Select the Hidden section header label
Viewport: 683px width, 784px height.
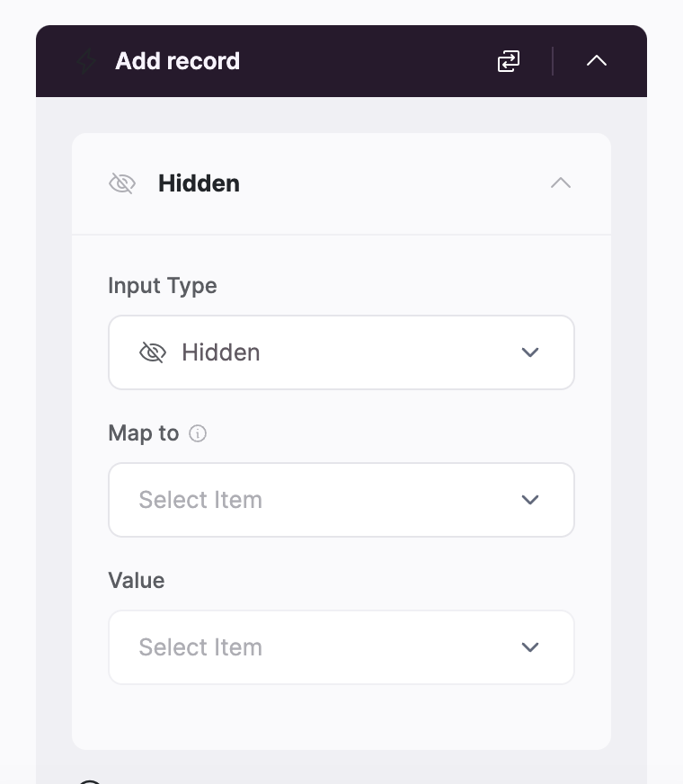pyautogui.click(x=199, y=183)
